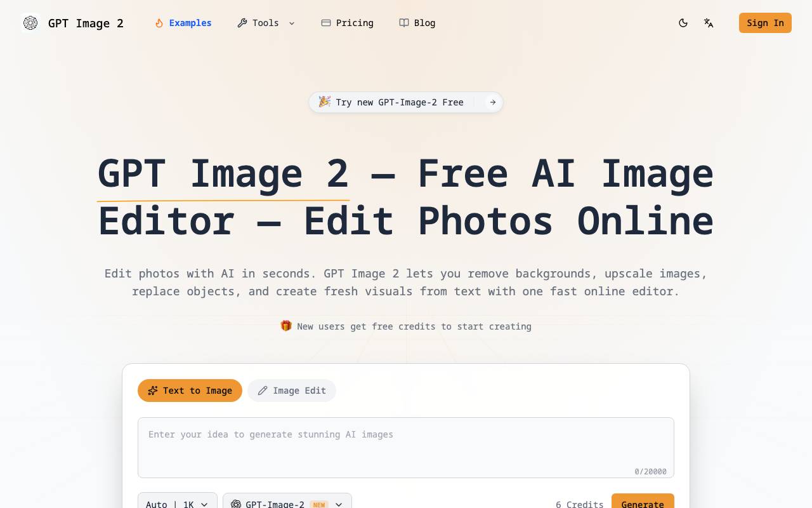Click the GPT Image 2 logo icon
Screen dimensions: 812x508
pyautogui.click(x=30, y=23)
